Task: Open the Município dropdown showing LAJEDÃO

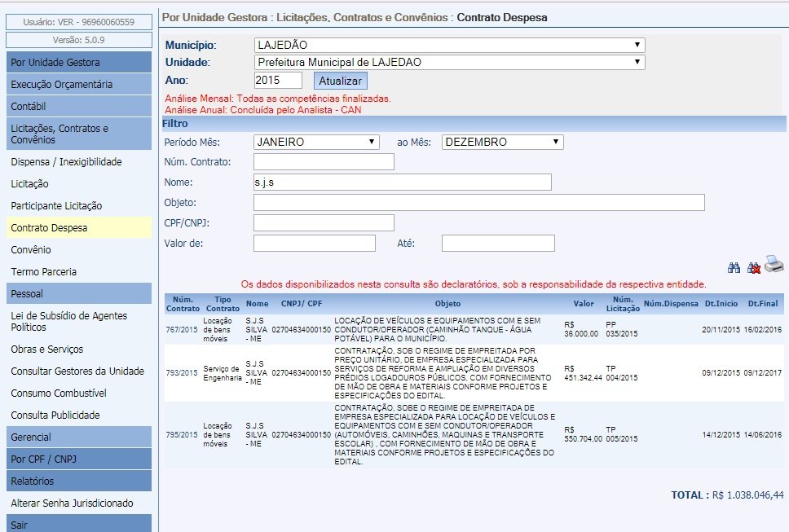Action: (449, 45)
